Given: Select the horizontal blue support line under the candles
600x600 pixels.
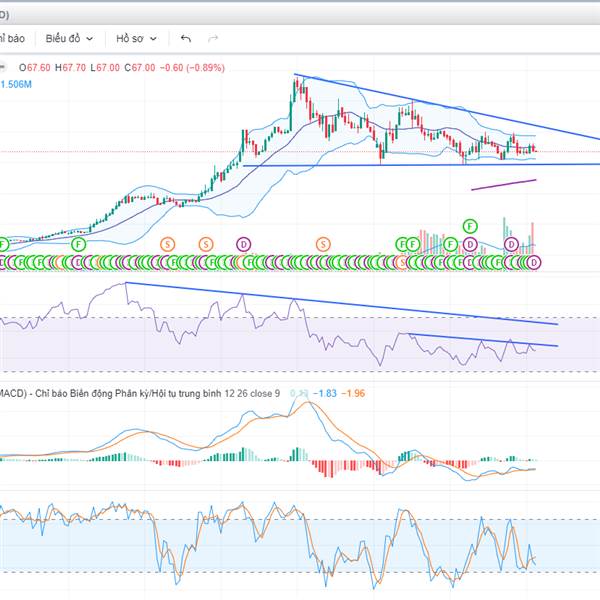Looking at the screenshot, I should click(x=421, y=165).
